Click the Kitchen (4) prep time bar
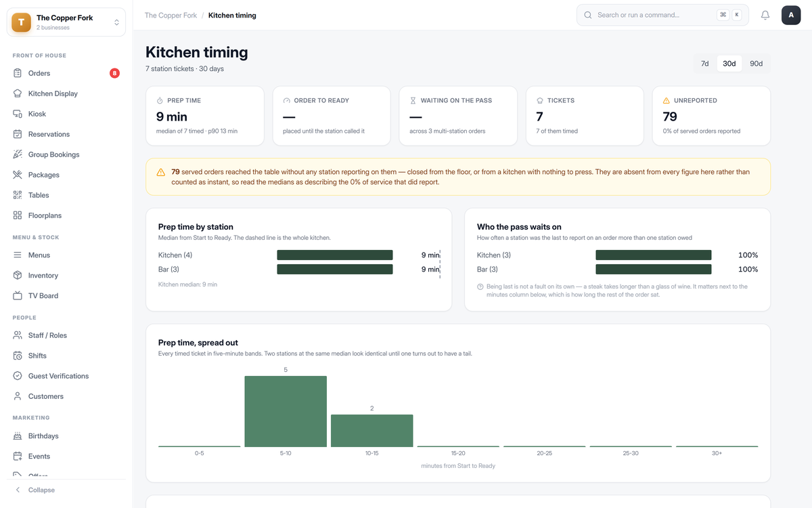 pyautogui.click(x=335, y=255)
